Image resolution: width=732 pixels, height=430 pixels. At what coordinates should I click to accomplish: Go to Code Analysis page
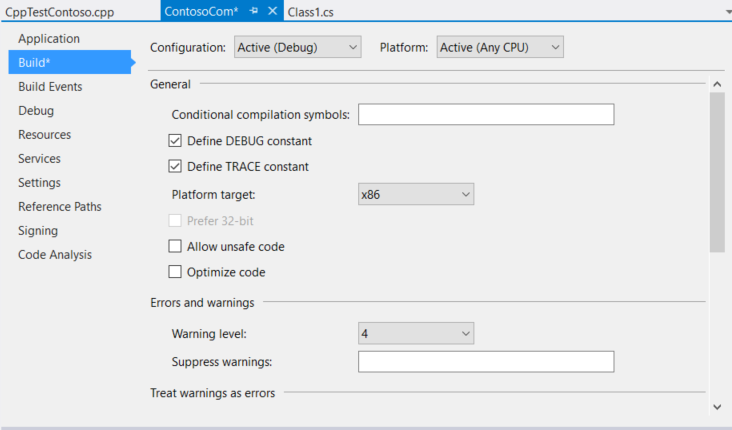coord(55,255)
